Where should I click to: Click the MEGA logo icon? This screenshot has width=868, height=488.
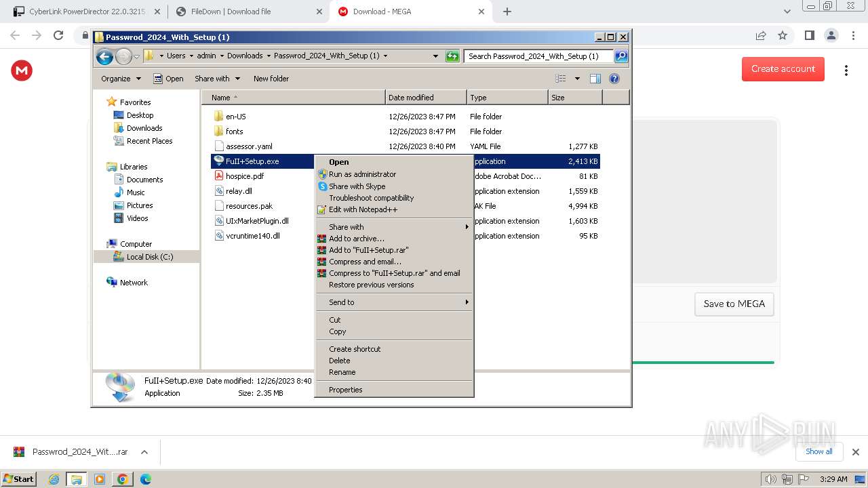pos(22,70)
